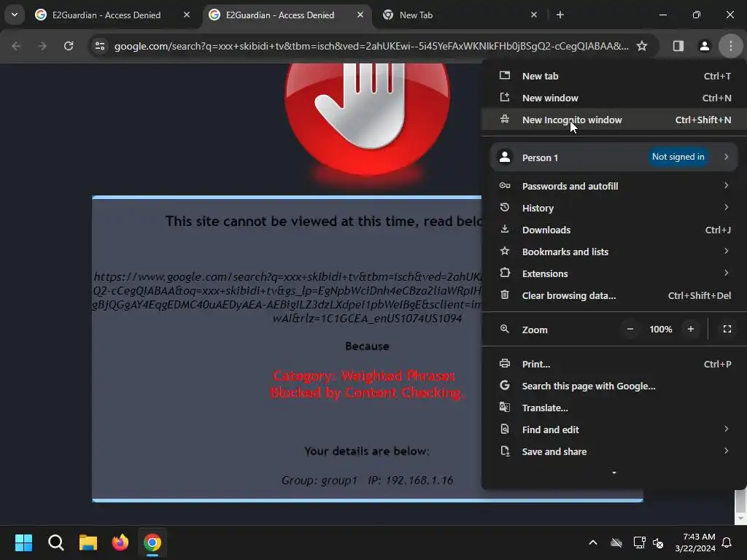Screen dimensions: 747x560
Task: Reload the current page
Action: [69, 46]
